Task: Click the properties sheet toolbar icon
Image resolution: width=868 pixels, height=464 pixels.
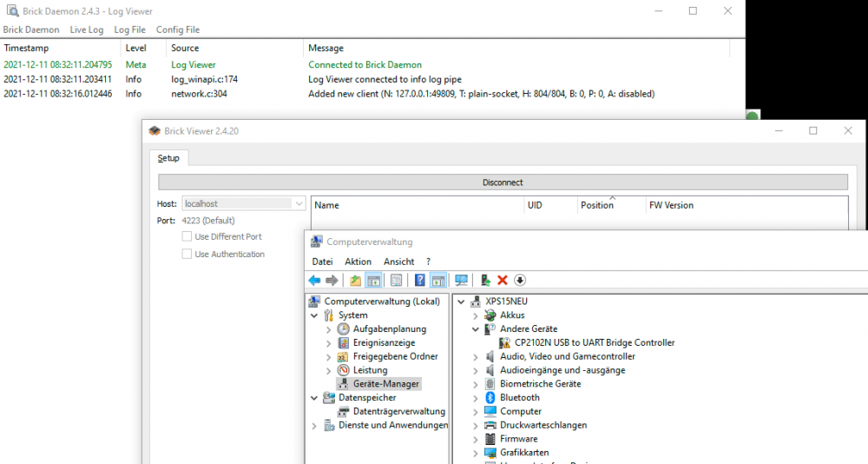Action: (x=396, y=280)
